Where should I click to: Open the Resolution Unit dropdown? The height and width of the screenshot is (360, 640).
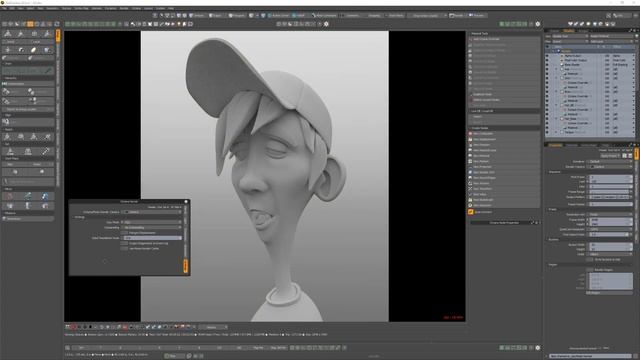(x=610, y=214)
